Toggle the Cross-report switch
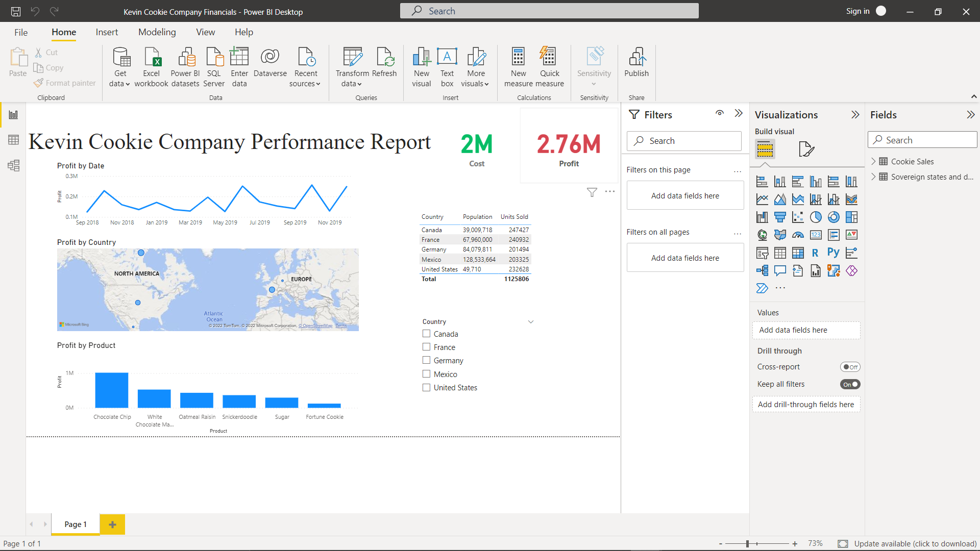 point(850,367)
